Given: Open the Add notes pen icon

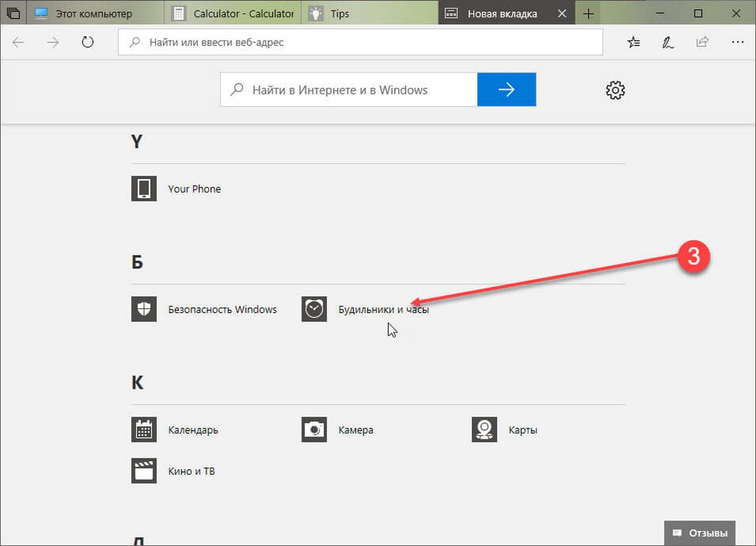Looking at the screenshot, I should click(x=667, y=43).
